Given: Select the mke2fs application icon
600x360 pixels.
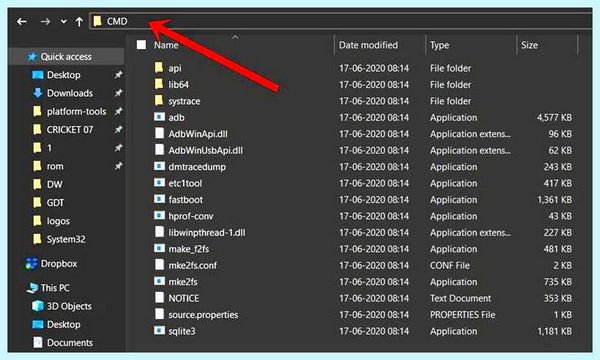Looking at the screenshot, I should point(159,281).
